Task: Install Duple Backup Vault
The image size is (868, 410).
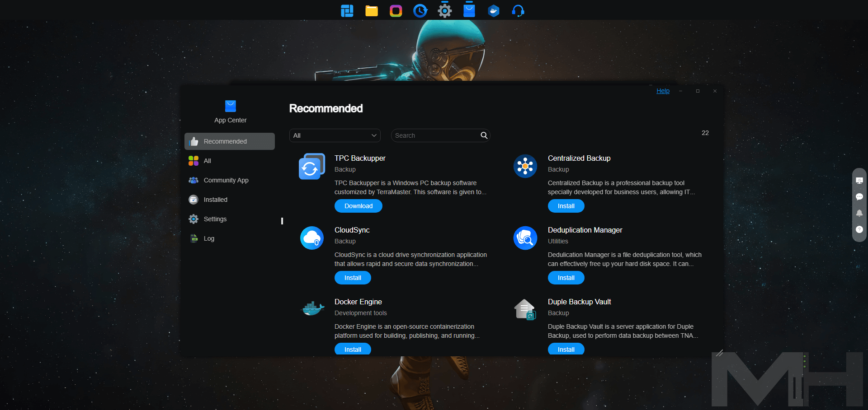Action: [x=566, y=349]
